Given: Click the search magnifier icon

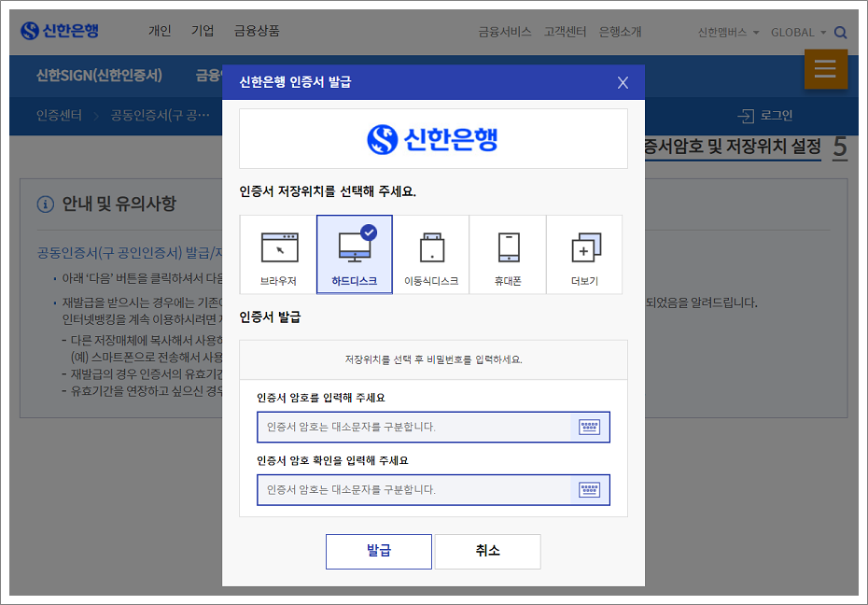Looking at the screenshot, I should tap(840, 32).
